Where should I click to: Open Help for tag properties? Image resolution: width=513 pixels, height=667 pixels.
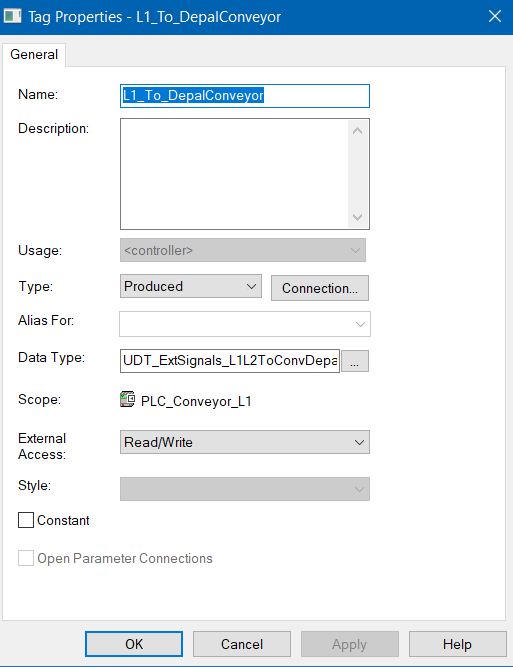point(458,644)
